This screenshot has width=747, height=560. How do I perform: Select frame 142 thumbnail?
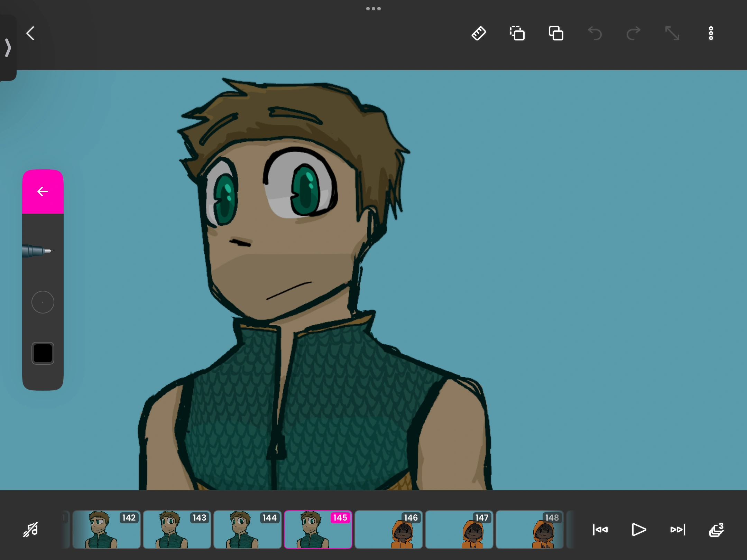(106, 530)
